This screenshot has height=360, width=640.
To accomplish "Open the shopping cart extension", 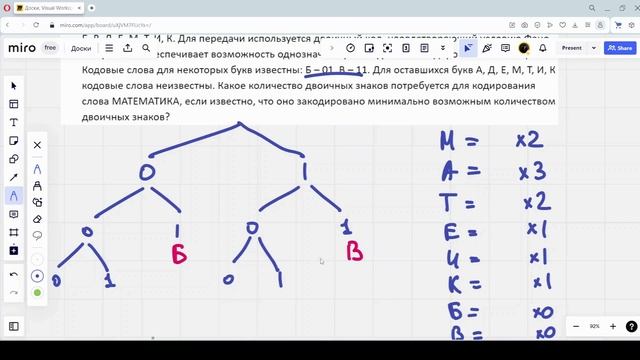I will coord(618,25).
